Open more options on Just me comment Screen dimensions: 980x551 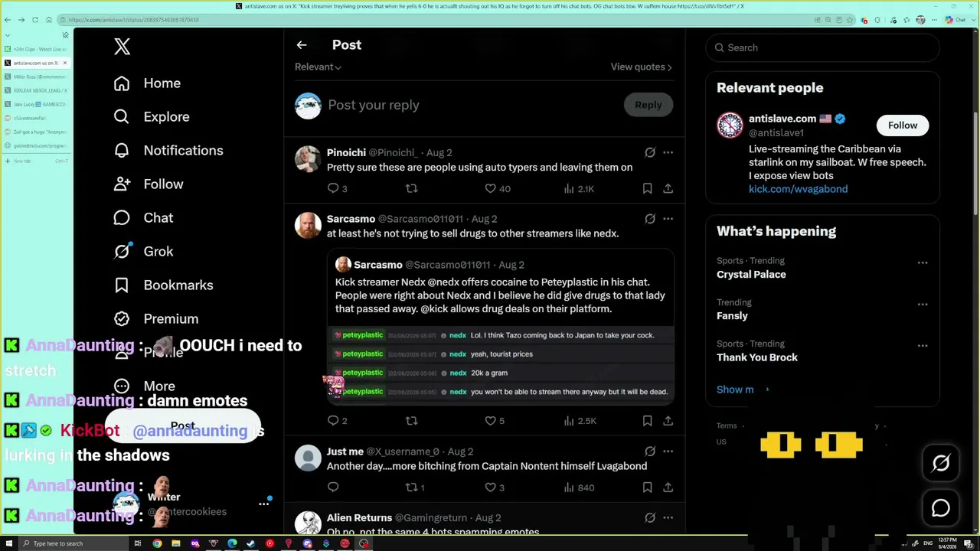coord(668,452)
